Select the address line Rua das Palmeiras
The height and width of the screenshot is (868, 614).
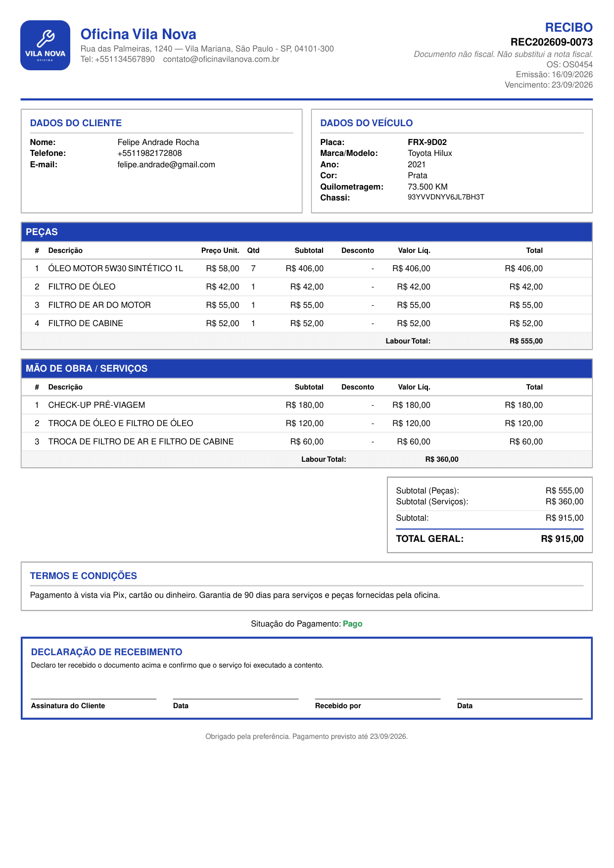(x=207, y=48)
